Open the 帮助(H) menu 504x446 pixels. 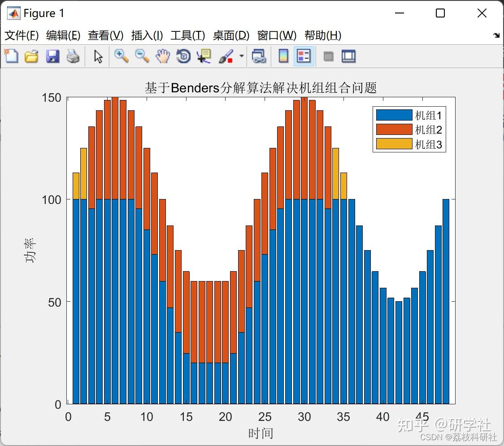tap(323, 35)
